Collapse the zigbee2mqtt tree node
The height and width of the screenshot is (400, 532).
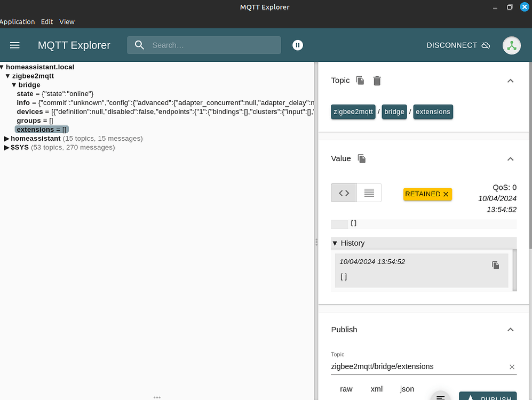click(7, 76)
